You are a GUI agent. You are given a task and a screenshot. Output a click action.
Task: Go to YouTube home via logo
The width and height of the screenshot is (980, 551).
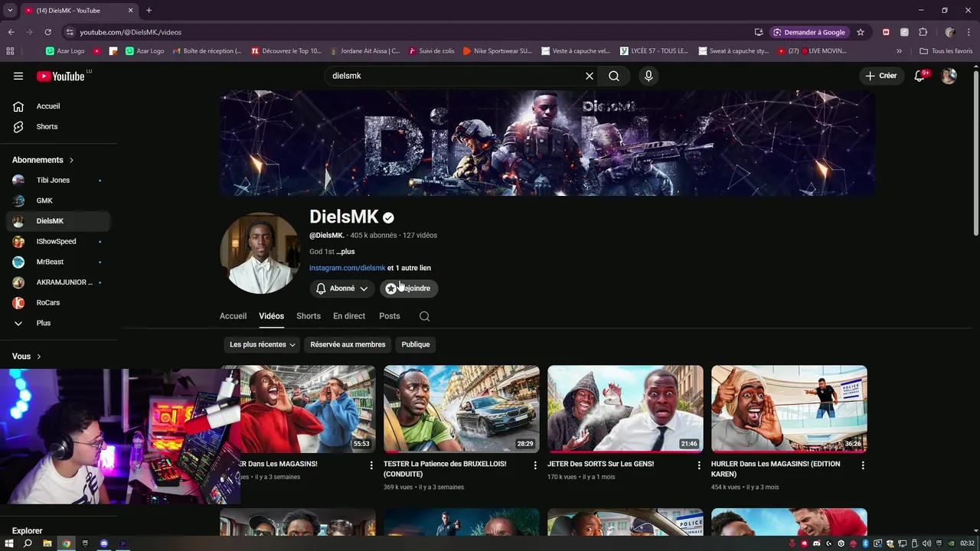pos(60,76)
